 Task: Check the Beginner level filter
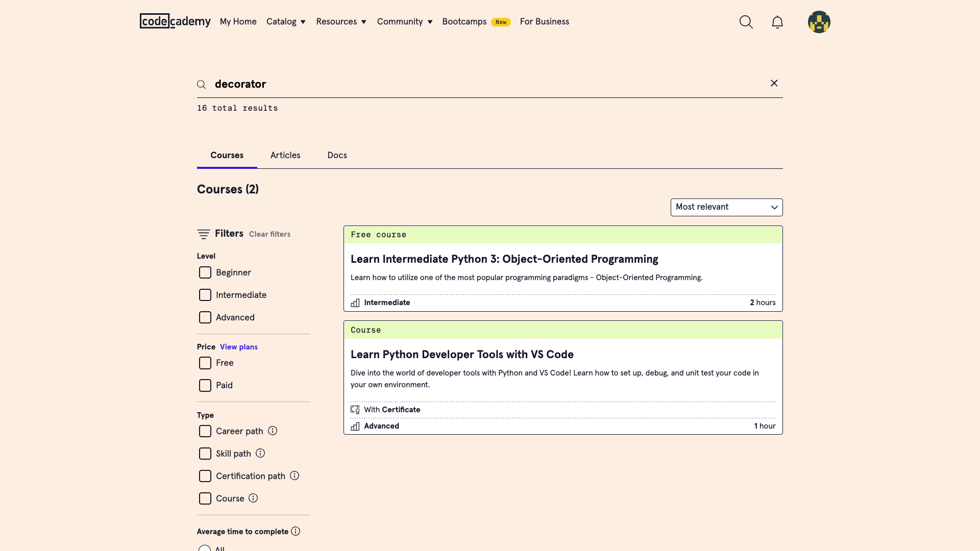205,272
